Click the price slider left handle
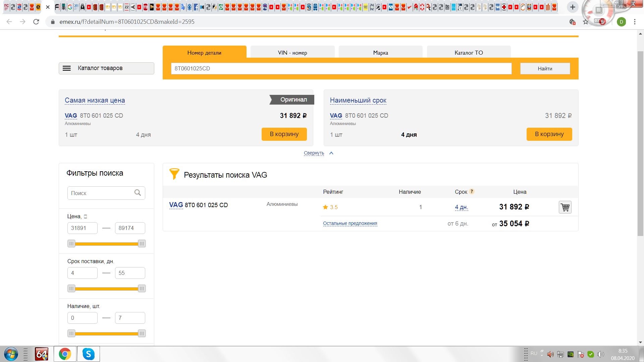This screenshot has width=644, height=362. pyautogui.click(x=71, y=244)
